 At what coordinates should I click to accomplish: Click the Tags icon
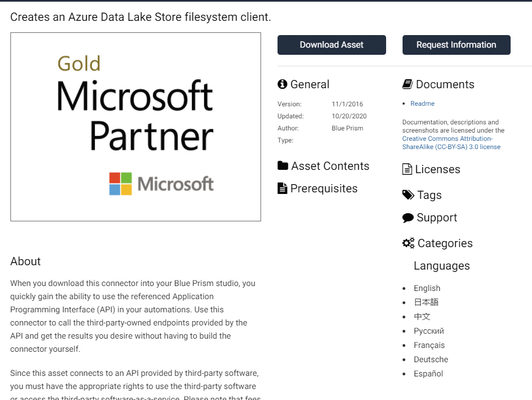tap(408, 195)
